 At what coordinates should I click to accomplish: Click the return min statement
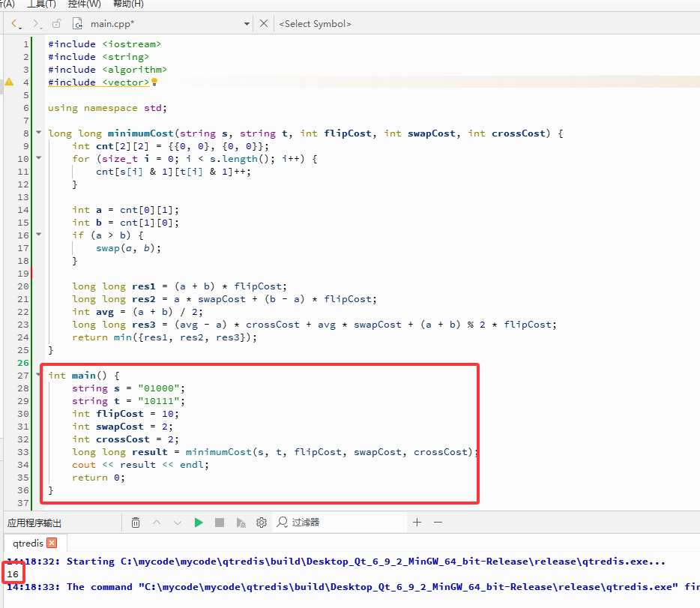coord(165,337)
